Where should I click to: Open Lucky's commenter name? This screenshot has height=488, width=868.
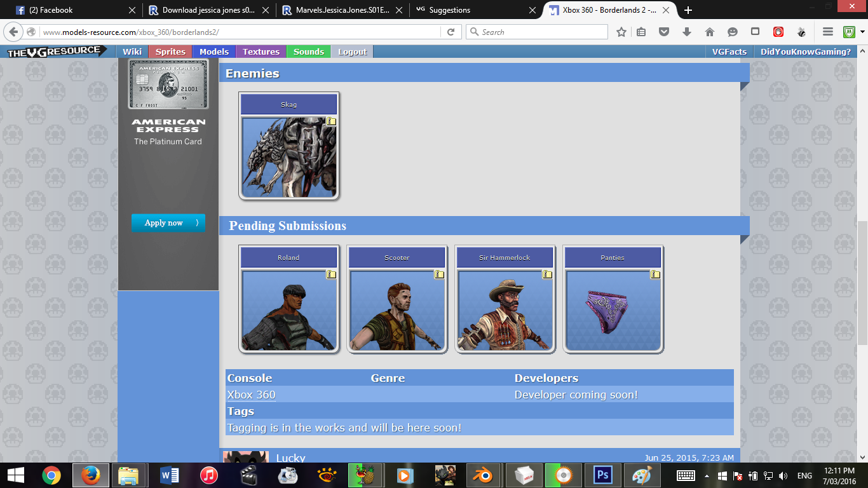pos(291,458)
